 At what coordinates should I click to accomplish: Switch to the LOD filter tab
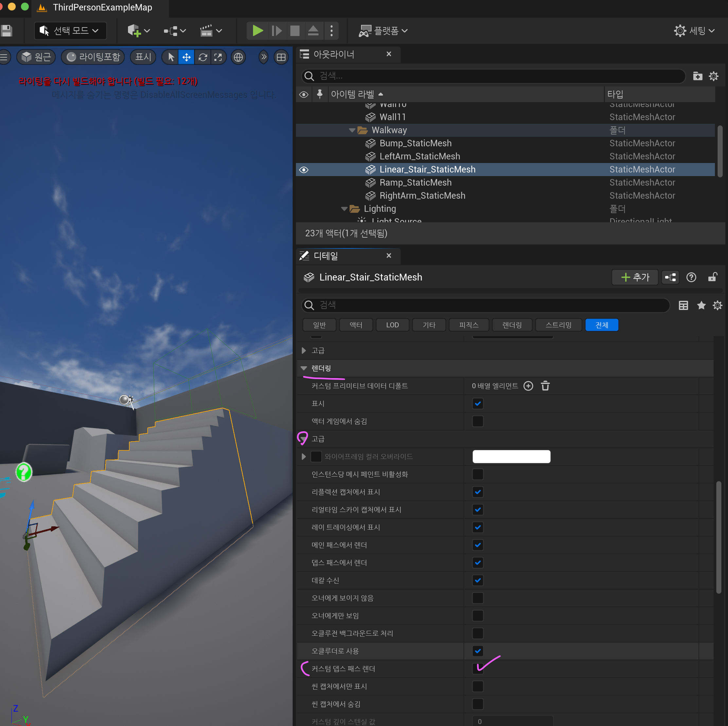[x=392, y=325]
